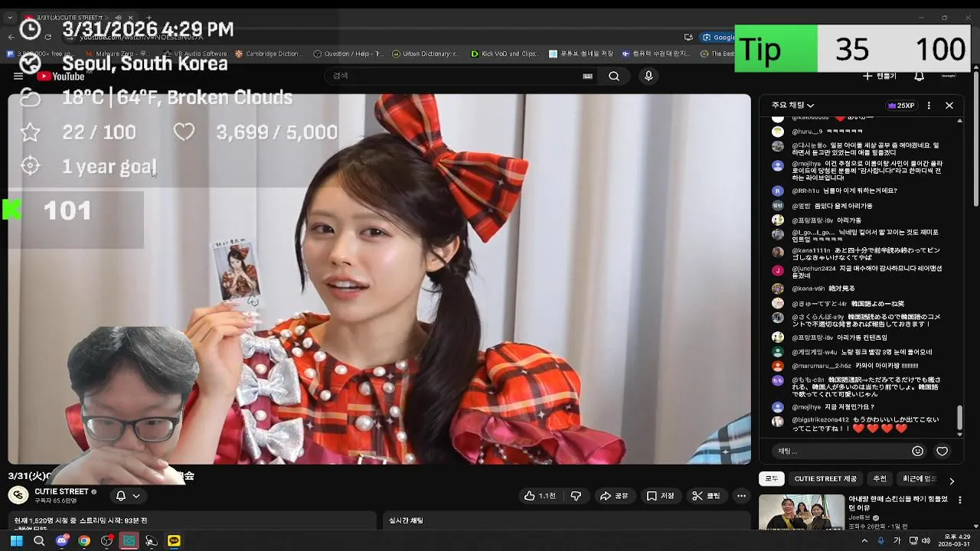Send a heart reaction in chat

(x=942, y=451)
